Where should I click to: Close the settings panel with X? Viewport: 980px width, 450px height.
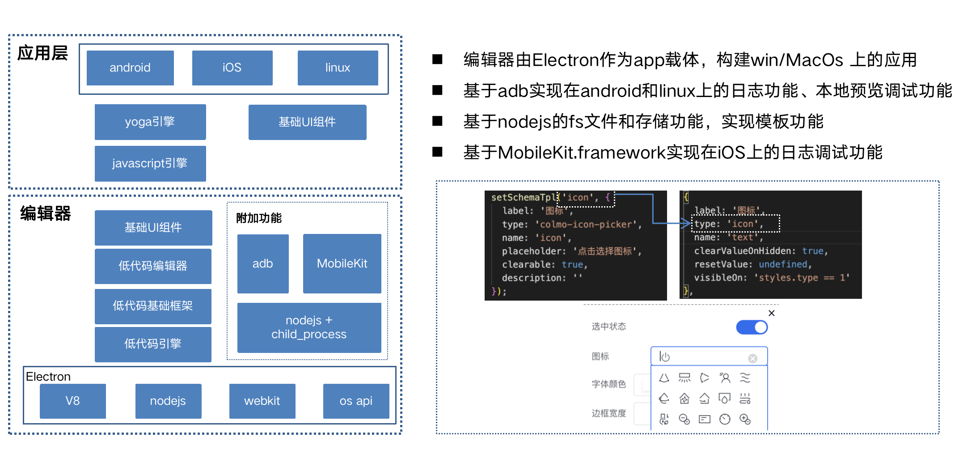tap(772, 313)
